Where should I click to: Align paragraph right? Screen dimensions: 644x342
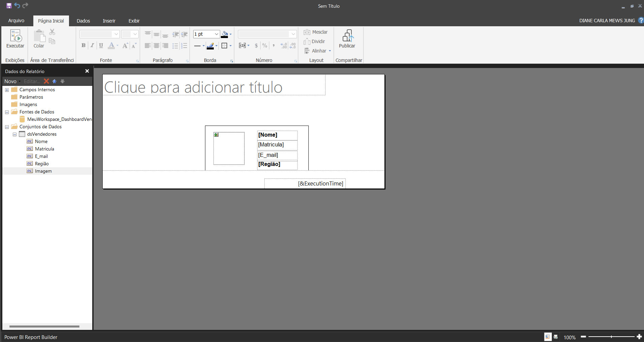(x=165, y=45)
